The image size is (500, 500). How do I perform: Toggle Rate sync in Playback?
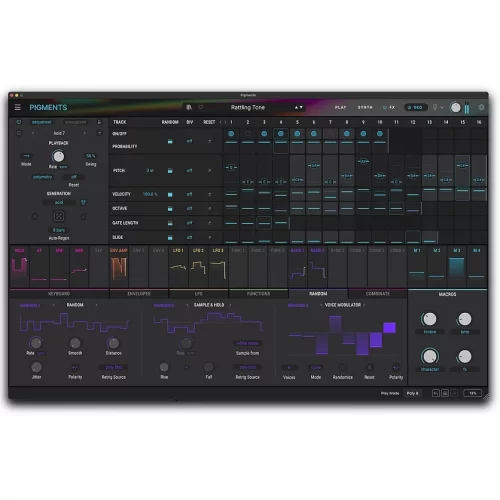(x=63, y=167)
